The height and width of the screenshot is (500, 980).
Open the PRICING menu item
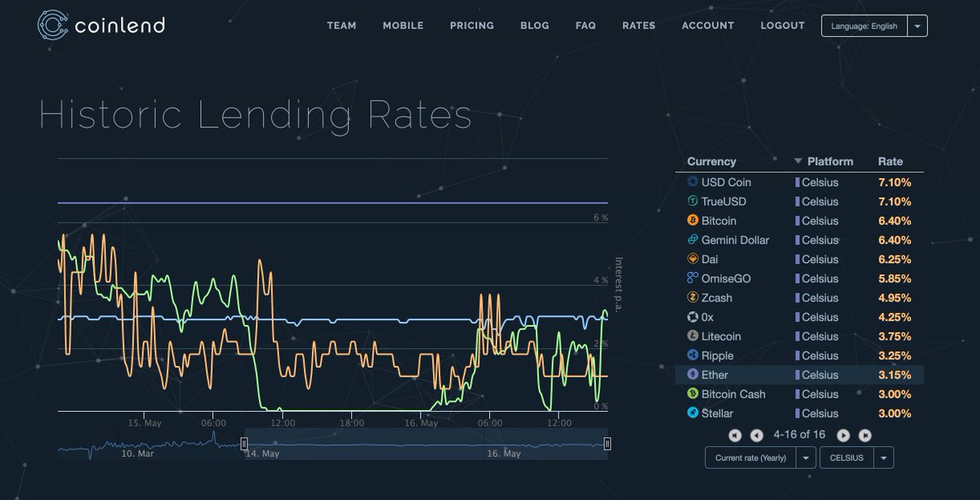click(472, 25)
